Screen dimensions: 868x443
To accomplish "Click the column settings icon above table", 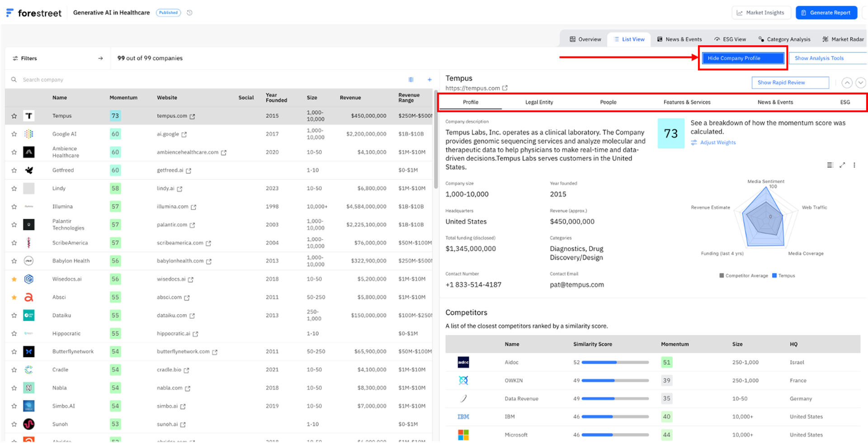I will click(x=411, y=80).
